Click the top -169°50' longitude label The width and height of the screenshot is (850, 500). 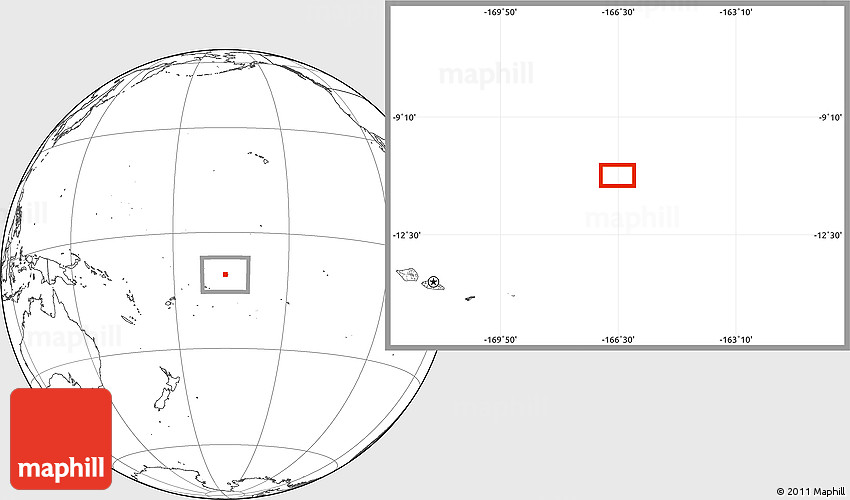[x=500, y=12]
